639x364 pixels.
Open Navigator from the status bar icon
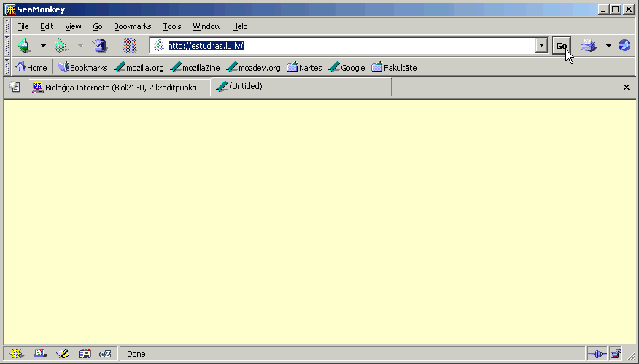click(x=17, y=354)
